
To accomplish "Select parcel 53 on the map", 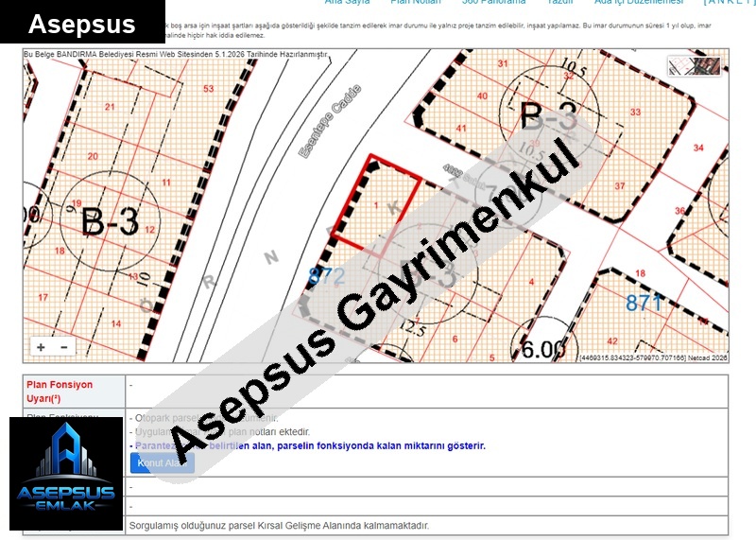I will point(207,88).
